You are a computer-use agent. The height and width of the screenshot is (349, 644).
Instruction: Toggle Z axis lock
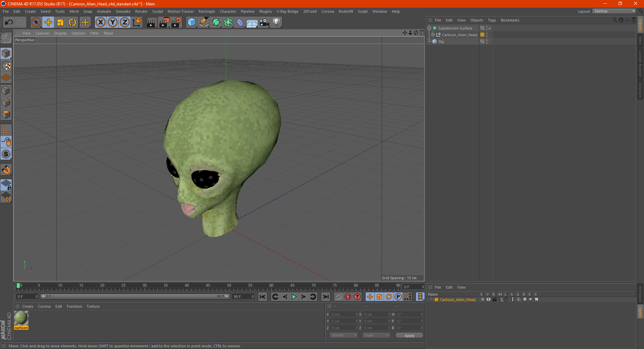click(x=125, y=22)
